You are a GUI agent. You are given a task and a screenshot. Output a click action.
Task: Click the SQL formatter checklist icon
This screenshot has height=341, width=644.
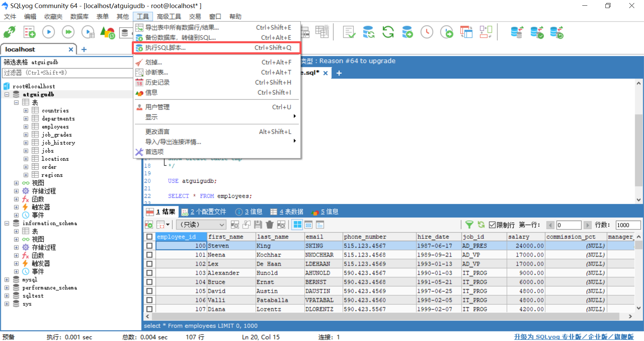click(x=349, y=32)
